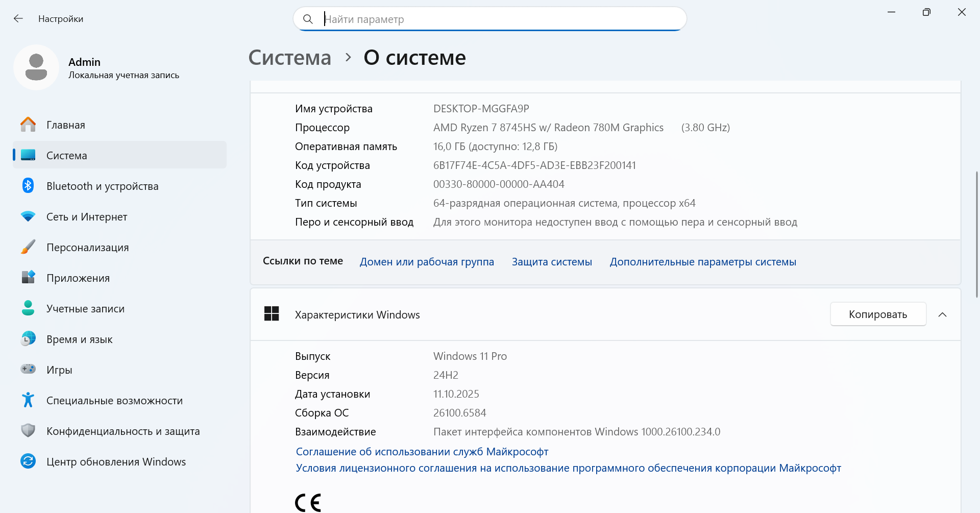The height and width of the screenshot is (513, 980).
Task: Open the Защита системы link
Action: 552,262
